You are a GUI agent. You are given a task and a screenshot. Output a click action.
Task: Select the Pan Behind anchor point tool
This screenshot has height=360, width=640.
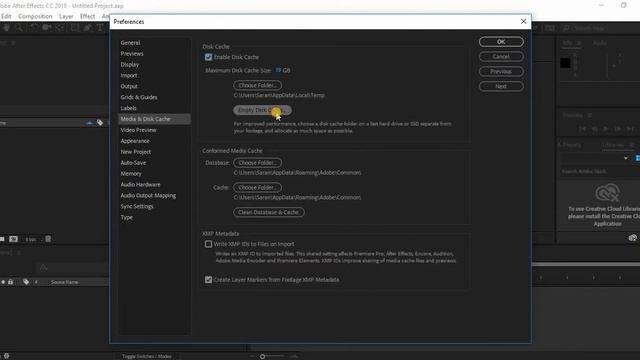click(x=60, y=28)
